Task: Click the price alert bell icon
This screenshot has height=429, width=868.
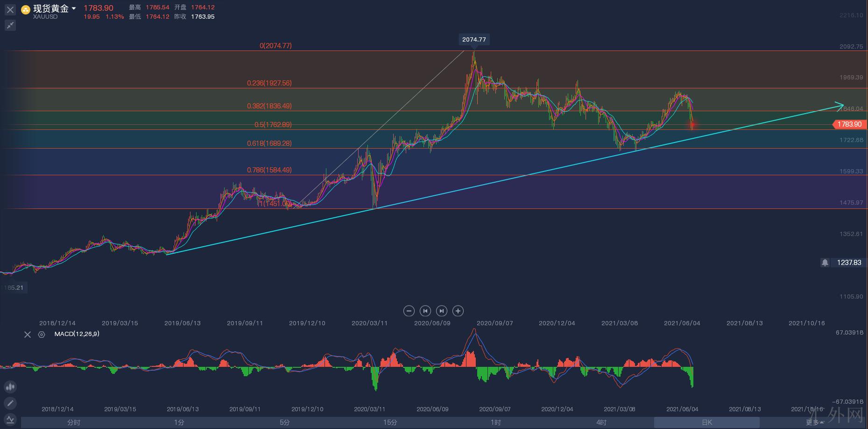Action: [825, 263]
